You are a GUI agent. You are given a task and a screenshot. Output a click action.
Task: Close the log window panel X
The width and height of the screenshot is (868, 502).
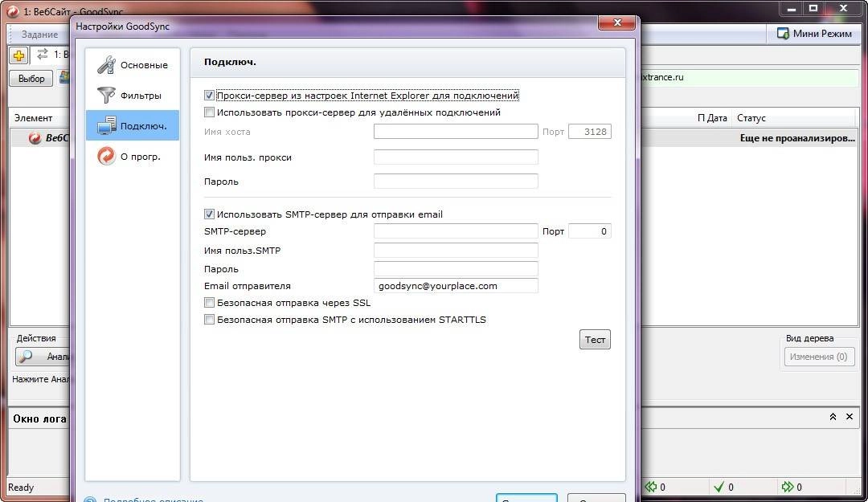[850, 417]
